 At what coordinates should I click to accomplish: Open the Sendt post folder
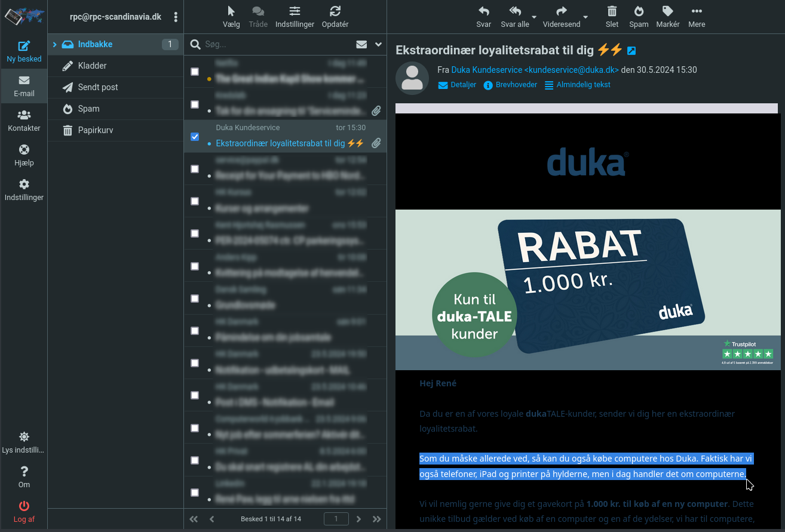(115, 87)
